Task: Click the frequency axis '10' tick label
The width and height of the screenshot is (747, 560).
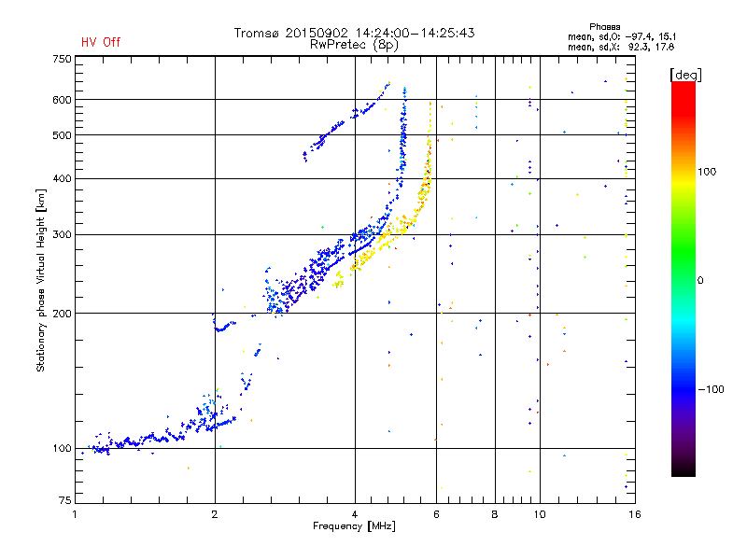Action: tap(540, 514)
